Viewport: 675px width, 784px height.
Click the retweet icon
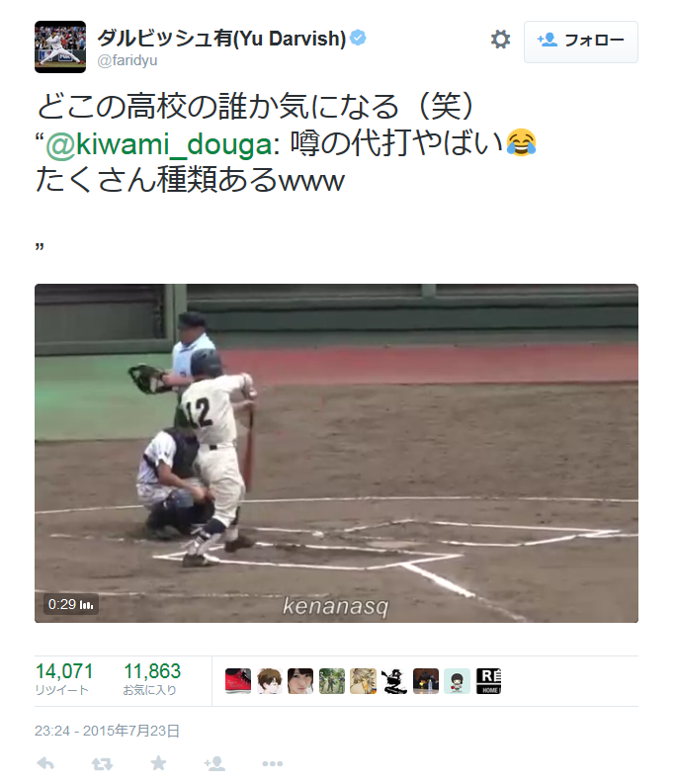(102, 763)
